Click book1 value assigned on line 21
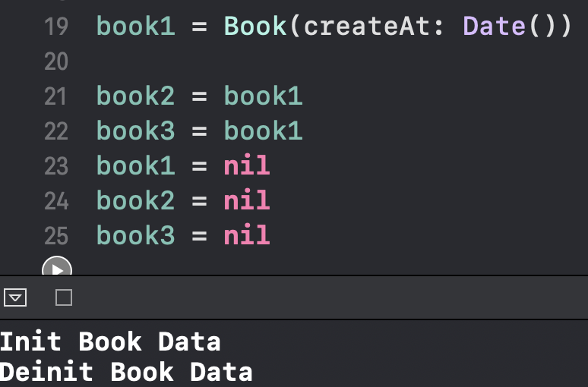The height and width of the screenshot is (387, 588). 264,96
